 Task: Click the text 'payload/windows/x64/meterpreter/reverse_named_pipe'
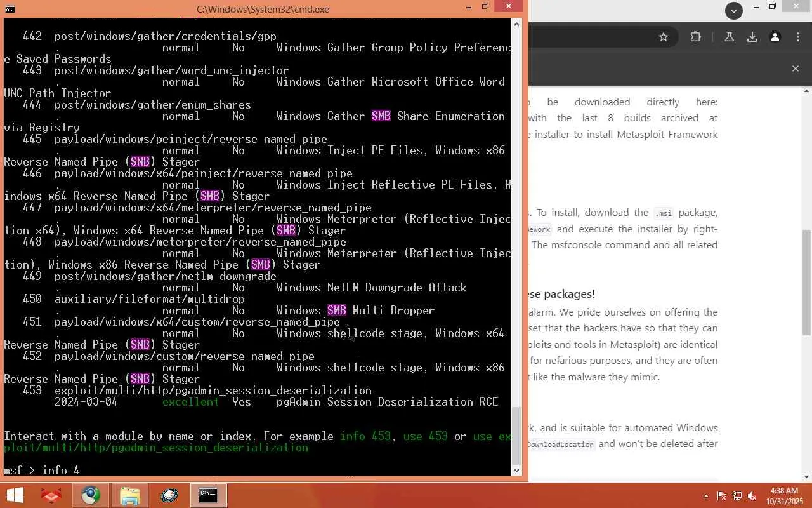click(213, 208)
